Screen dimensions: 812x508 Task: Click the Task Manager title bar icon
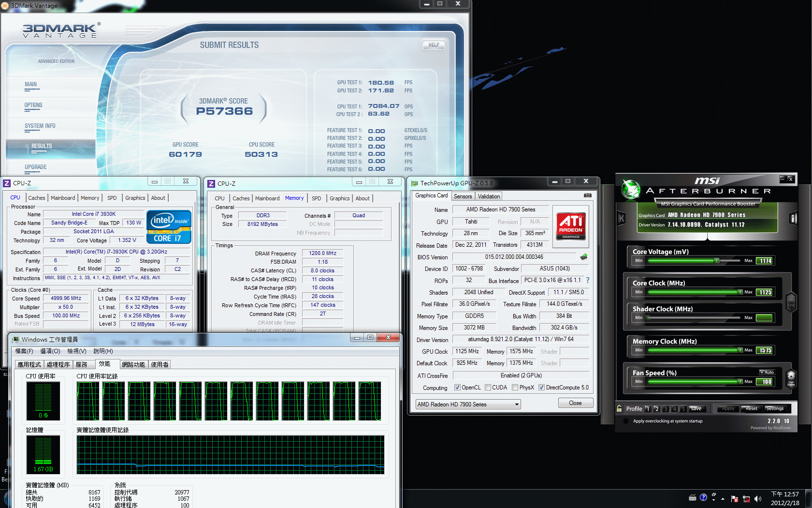pyautogui.click(x=15, y=340)
